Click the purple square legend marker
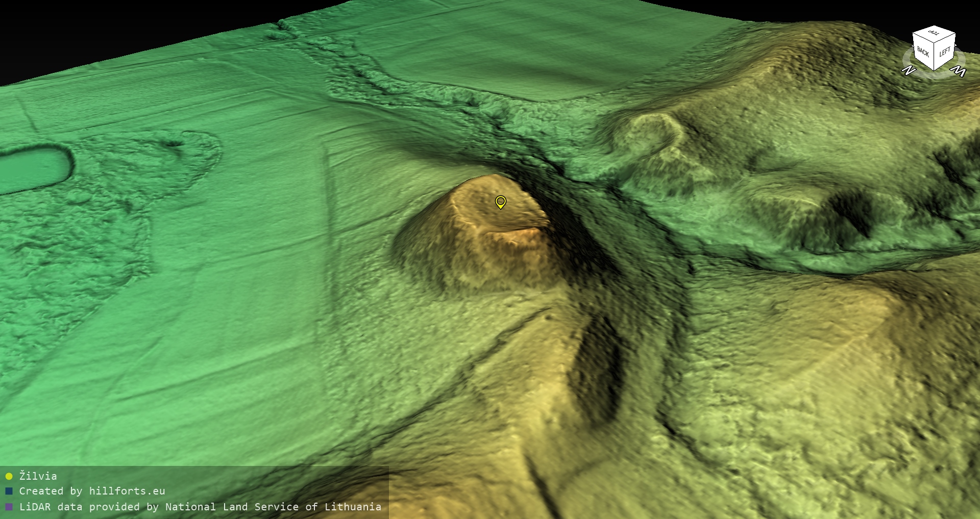This screenshot has width=980, height=519. [9, 507]
